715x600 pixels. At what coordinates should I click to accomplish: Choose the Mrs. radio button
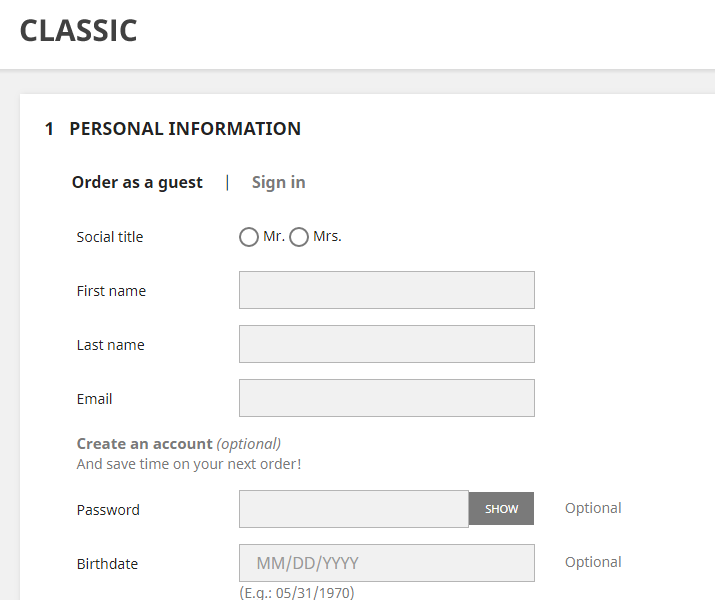click(299, 238)
